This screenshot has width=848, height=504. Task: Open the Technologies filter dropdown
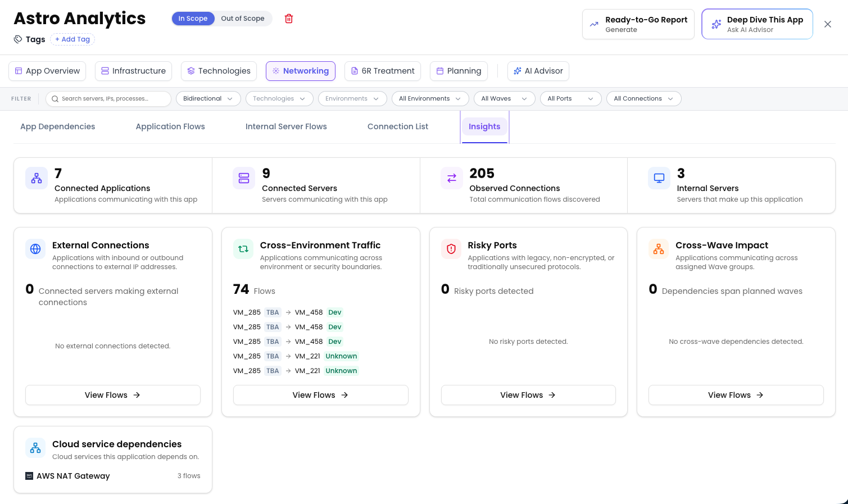coord(279,99)
